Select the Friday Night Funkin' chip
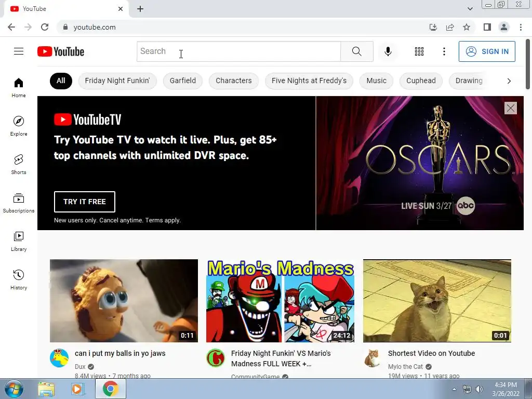532x399 pixels. [117, 81]
